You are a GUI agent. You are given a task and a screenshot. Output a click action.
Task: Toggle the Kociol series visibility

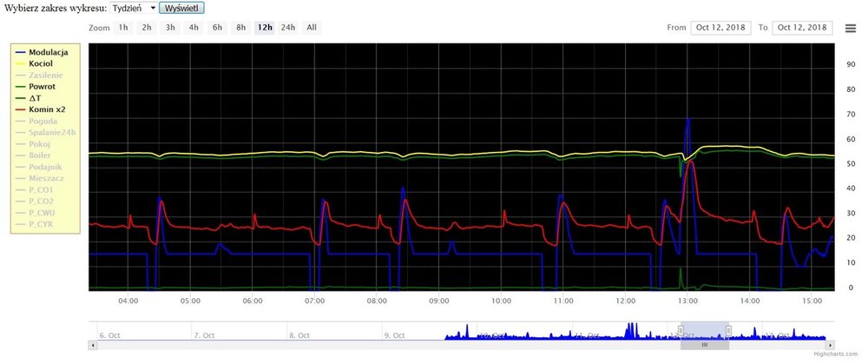pyautogui.click(x=41, y=63)
